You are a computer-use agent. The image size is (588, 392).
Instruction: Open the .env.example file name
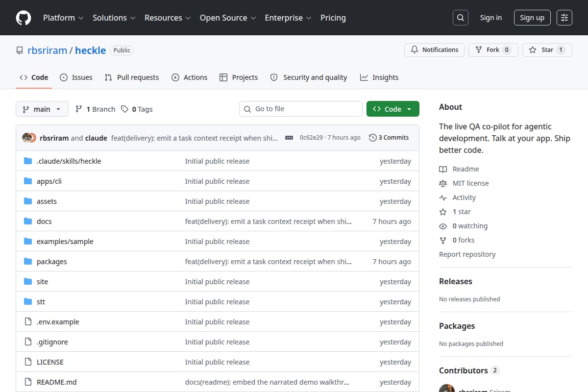(58, 322)
